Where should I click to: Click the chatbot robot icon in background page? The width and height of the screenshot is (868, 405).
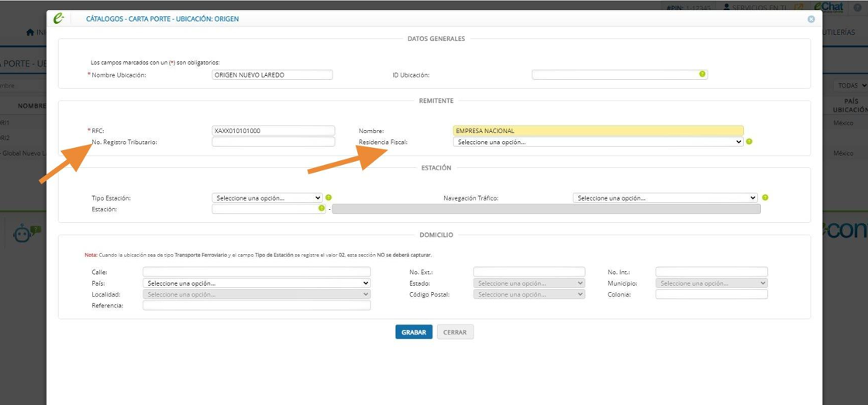pos(26,234)
